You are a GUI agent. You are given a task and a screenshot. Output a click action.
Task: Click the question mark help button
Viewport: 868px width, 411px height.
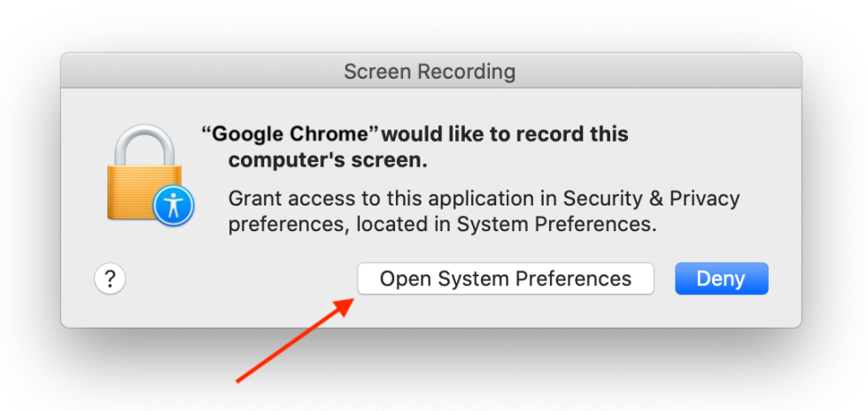pyautogui.click(x=110, y=279)
